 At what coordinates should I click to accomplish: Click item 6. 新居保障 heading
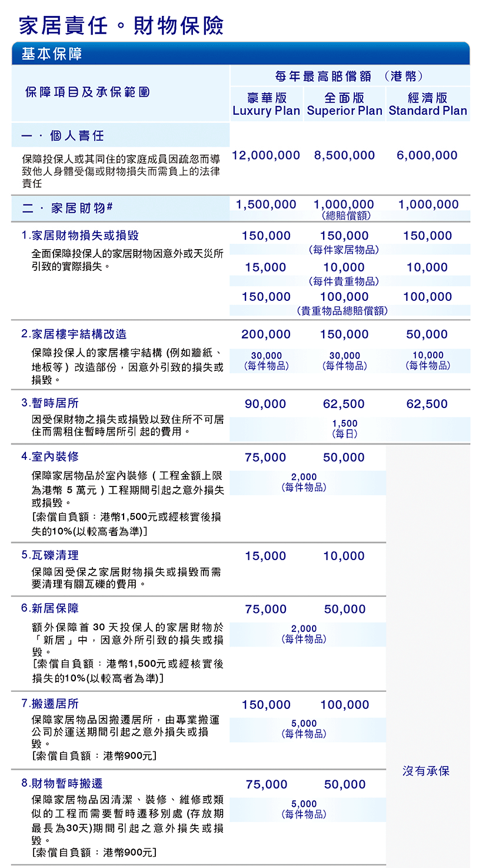pyautogui.click(x=50, y=608)
